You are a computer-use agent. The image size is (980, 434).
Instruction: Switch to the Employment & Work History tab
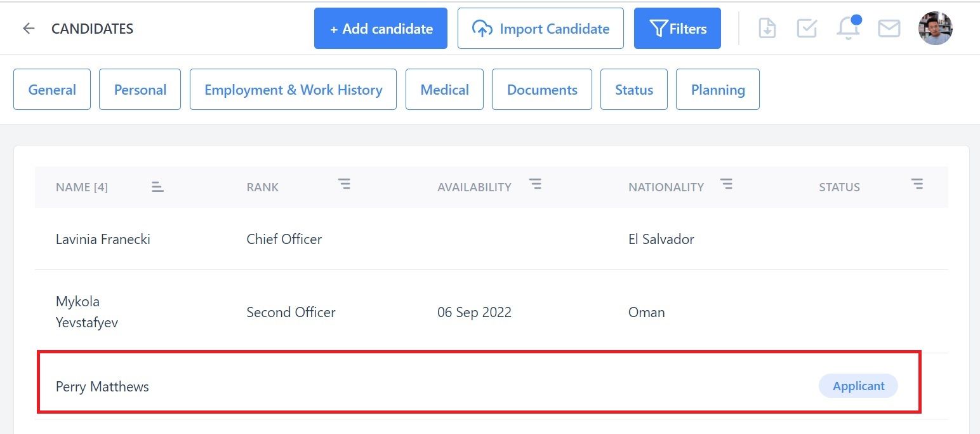click(293, 90)
